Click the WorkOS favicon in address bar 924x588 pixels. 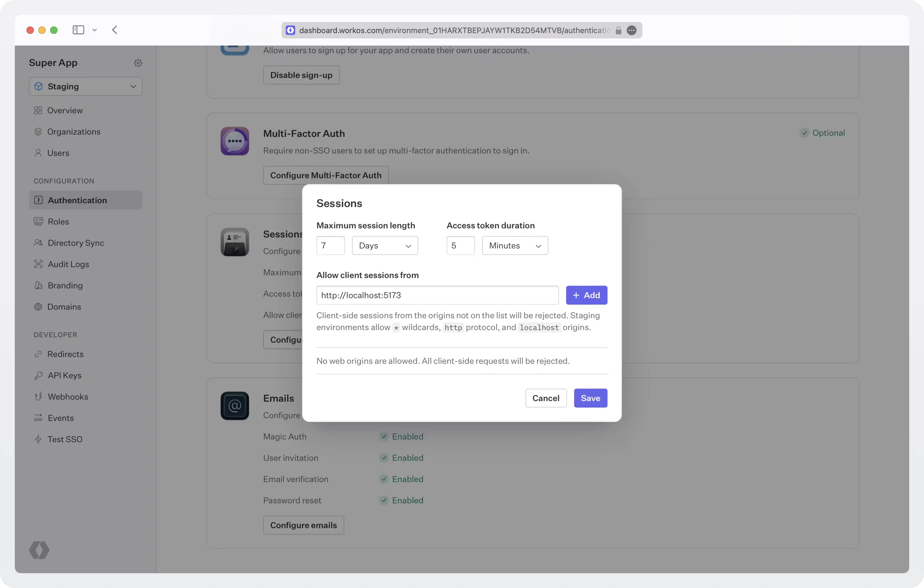coord(290,30)
